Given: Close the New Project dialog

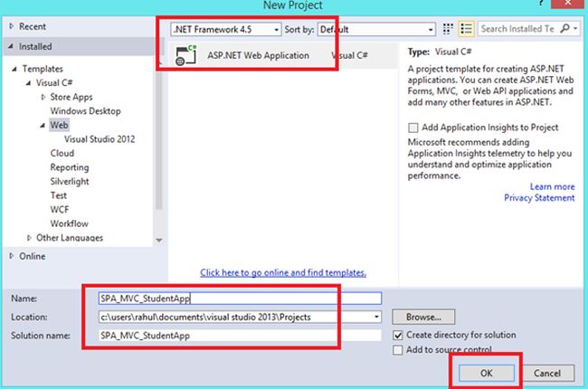Looking at the screenshot, I should point(568,3).
